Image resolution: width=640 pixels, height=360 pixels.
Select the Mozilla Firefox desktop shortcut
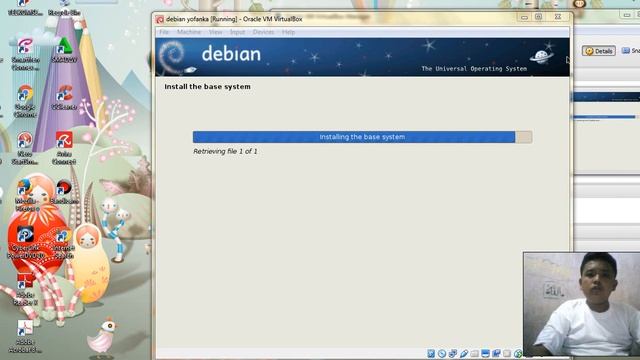pos(25,195)
